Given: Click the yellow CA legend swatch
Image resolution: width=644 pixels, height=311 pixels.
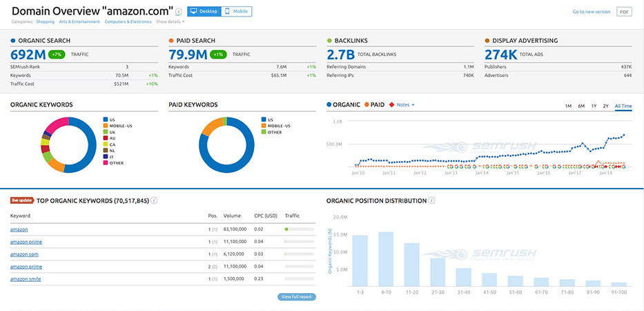Looking at the screenshot, I should (105, 144).
